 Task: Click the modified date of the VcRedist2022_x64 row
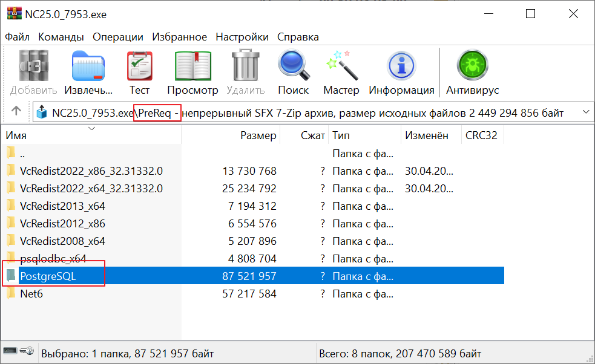(x=429, y=189)
